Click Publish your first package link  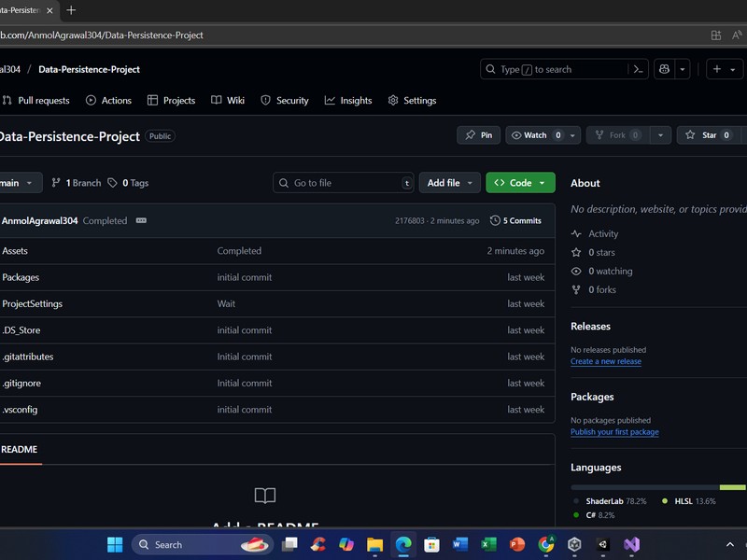pyautogui.click(x=614, y=432)
